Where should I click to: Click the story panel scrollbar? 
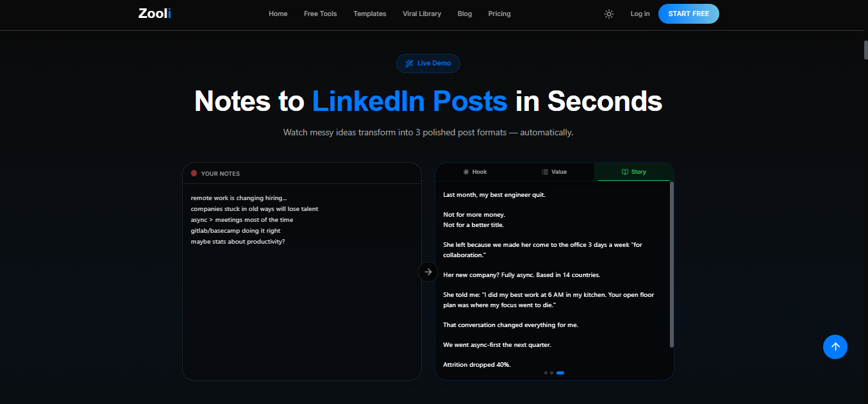[x=672, y=264]
